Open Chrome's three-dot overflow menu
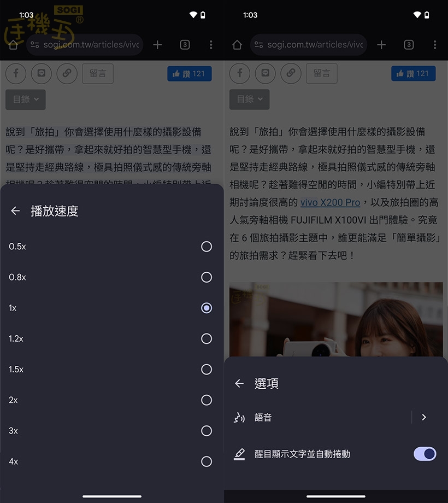The height and width of the screenshot is (503, 448). tap(211, 45)
